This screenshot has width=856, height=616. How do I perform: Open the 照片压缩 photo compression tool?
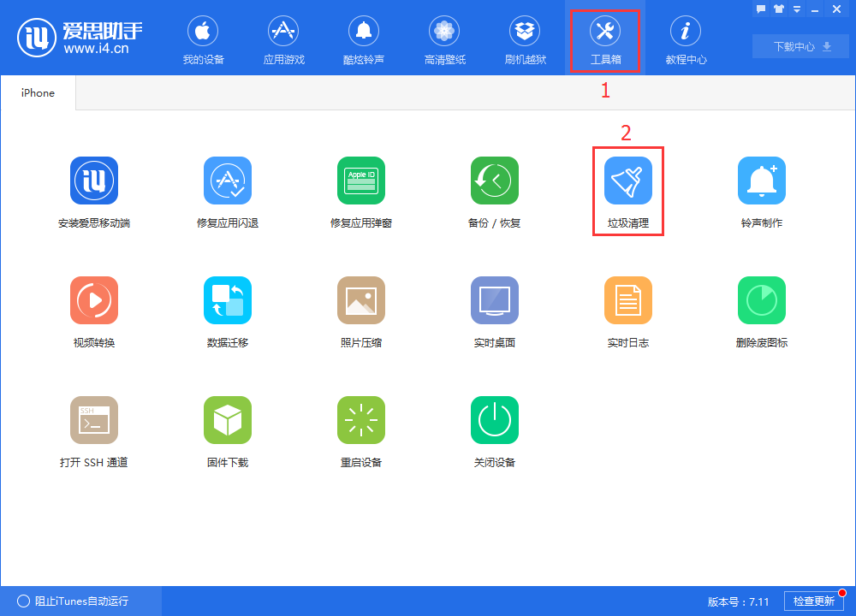361,310
